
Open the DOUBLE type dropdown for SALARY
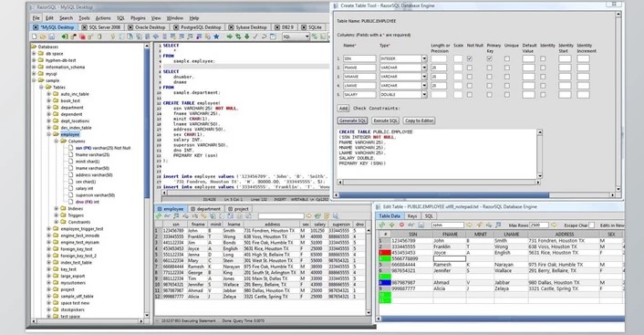point(424,95)
